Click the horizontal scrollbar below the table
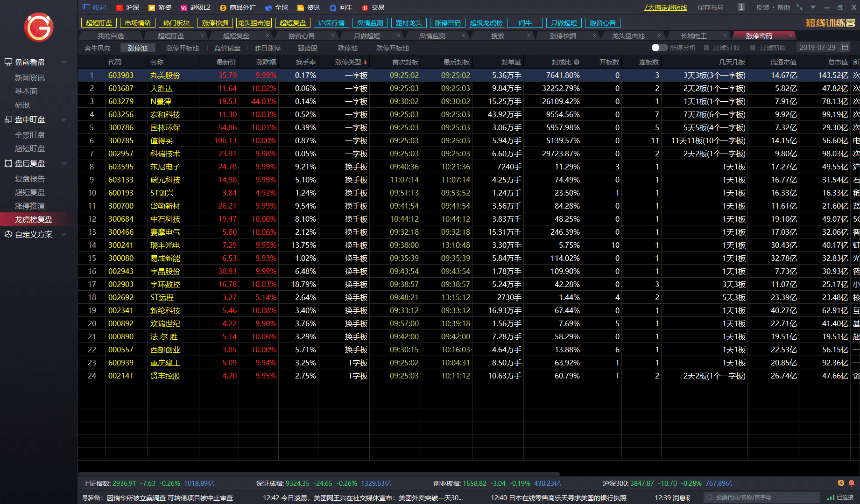The width and height of the screenshot is (860, 504). (x=319, y=474)
